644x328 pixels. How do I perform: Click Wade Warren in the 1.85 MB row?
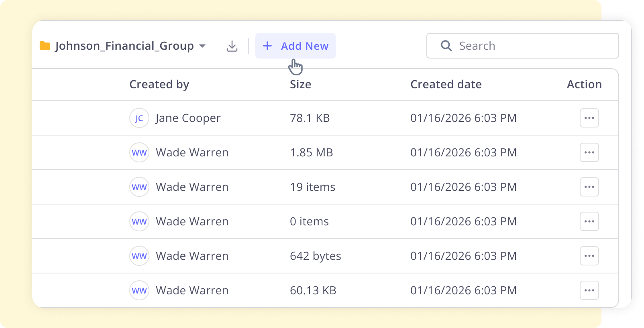pyautogui.click(x=192, y=152)
